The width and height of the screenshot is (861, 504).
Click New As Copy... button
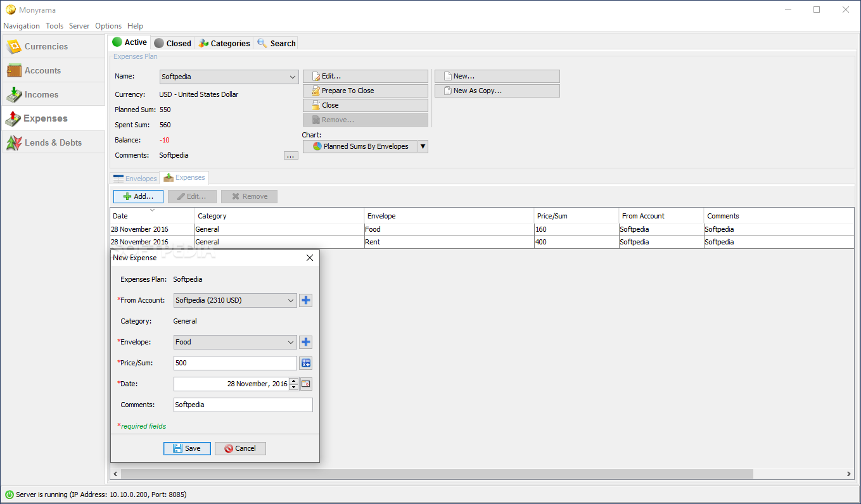(x=497, y=91)
